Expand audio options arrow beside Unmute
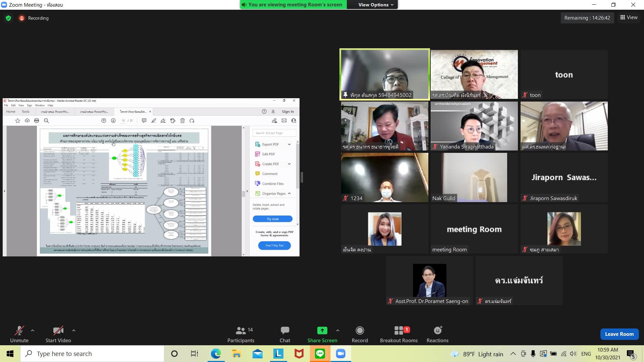Viewport: 644px width, 362px height. 33,330
